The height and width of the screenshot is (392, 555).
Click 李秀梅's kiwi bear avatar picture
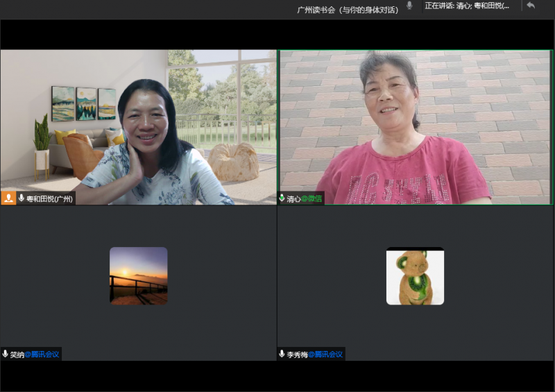(x=415, y=276)
